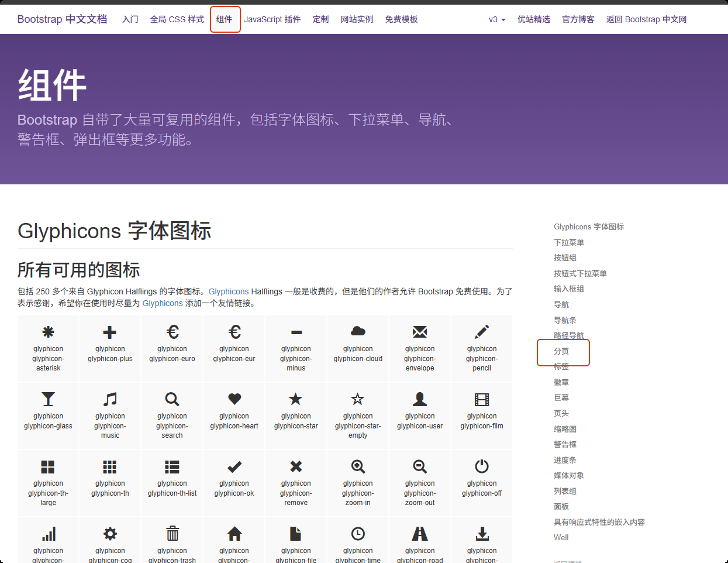Click the glyphicon-heart icon

pyautogui.click(x=234, y=399)
